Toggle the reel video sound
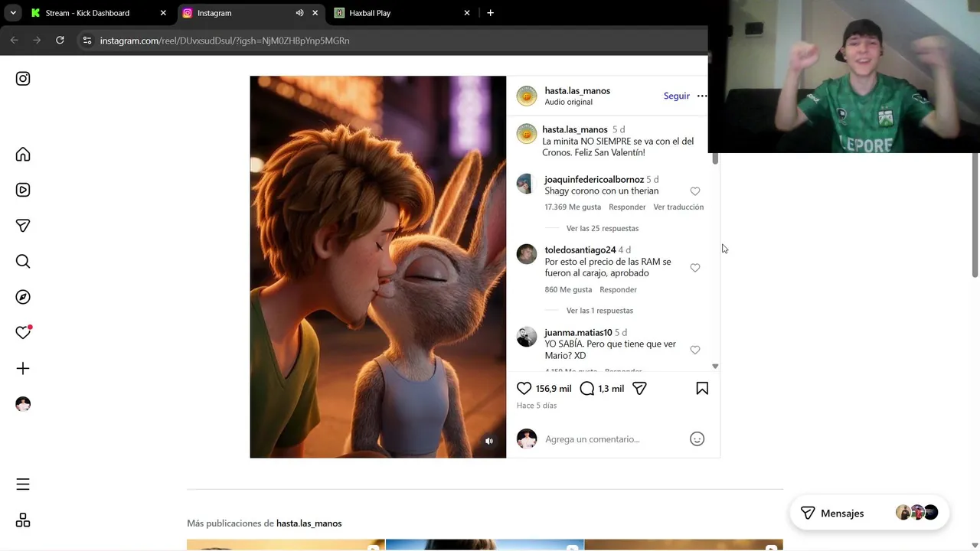Image resolution: width=980 pixels, height=551 pixels. click(x=489, y=441)
